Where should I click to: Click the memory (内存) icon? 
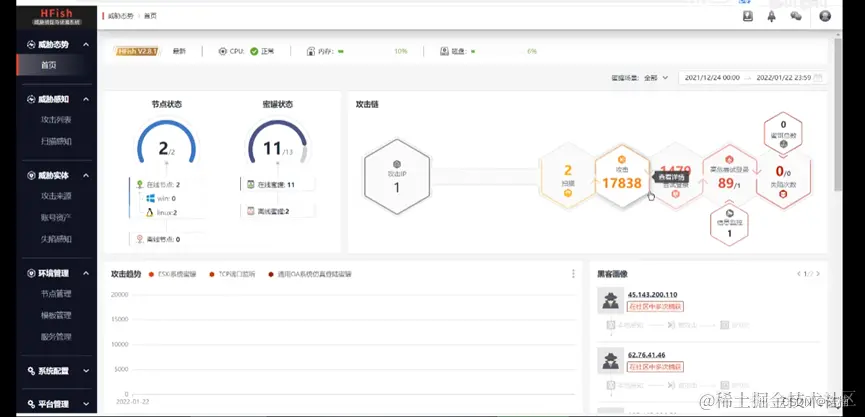pyautogui.click(x=311, y=51)
